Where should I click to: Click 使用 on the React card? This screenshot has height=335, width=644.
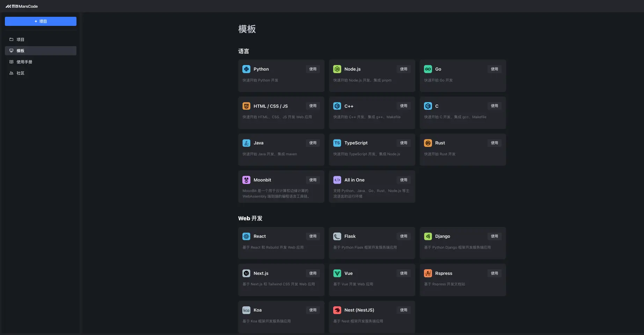click(313, 236)
